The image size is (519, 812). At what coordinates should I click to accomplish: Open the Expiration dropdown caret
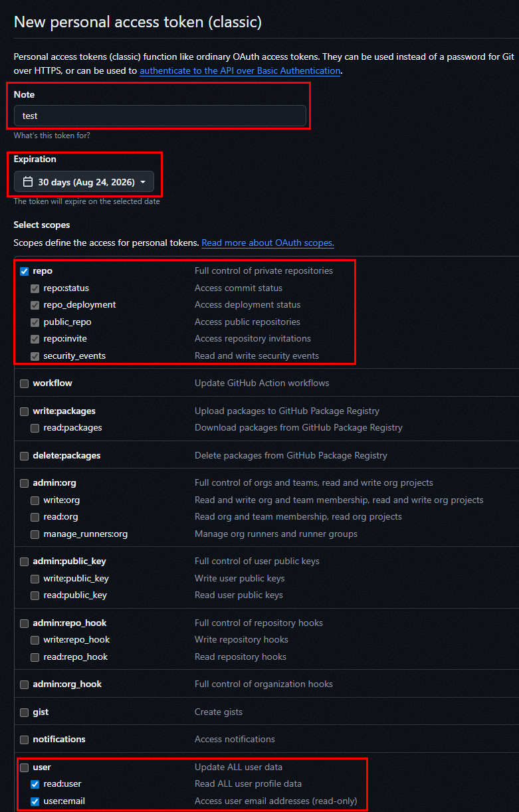(x=143, y=182)
